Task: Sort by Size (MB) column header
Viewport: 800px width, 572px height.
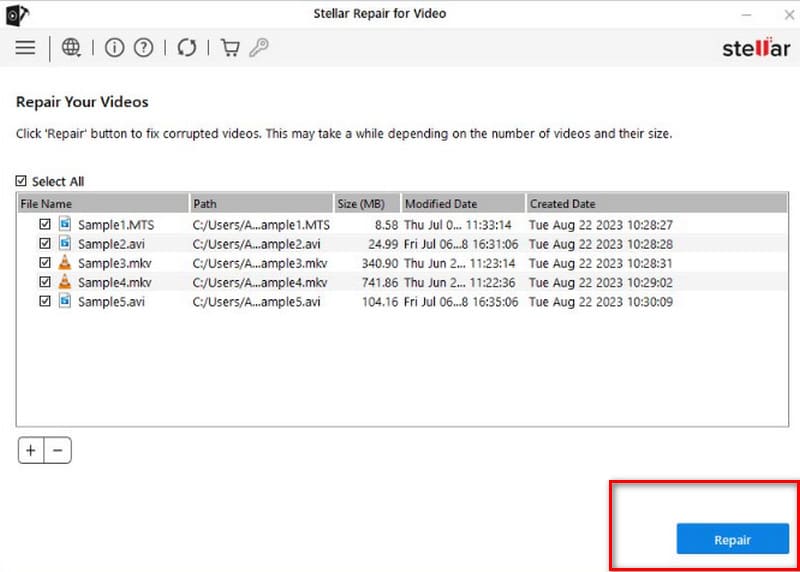Action: click(x=367, y=203)
